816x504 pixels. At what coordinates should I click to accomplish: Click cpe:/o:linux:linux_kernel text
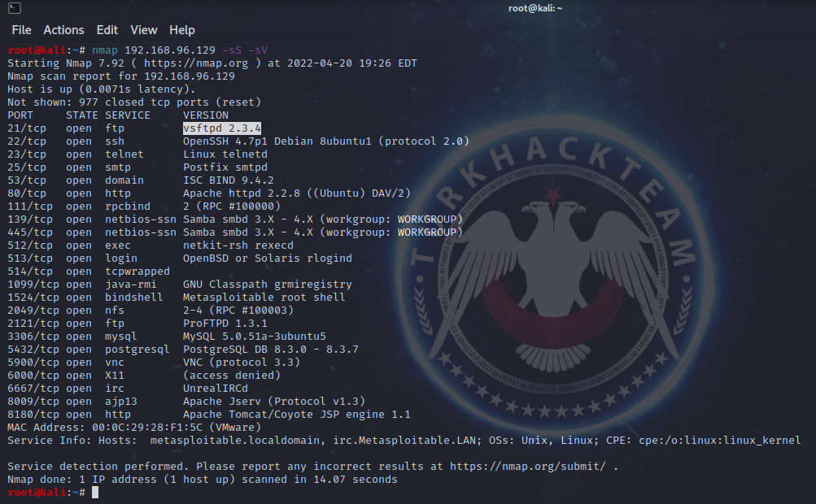pos(720,441)
